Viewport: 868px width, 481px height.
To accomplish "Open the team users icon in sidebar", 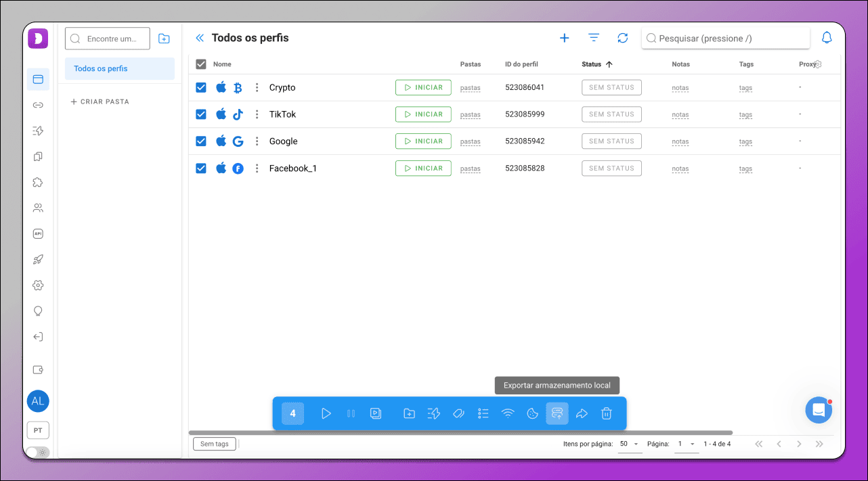I will point(38,208).
